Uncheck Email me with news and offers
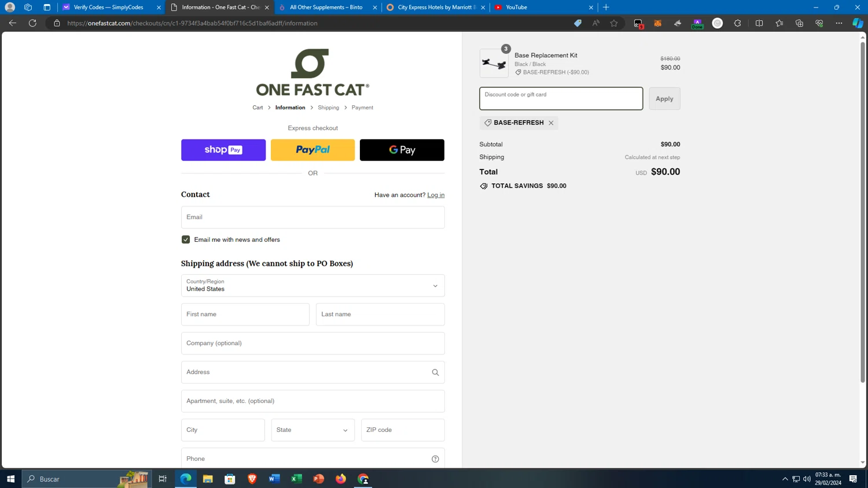The height and width of the screenshot is (488, 868). [186, 239]
